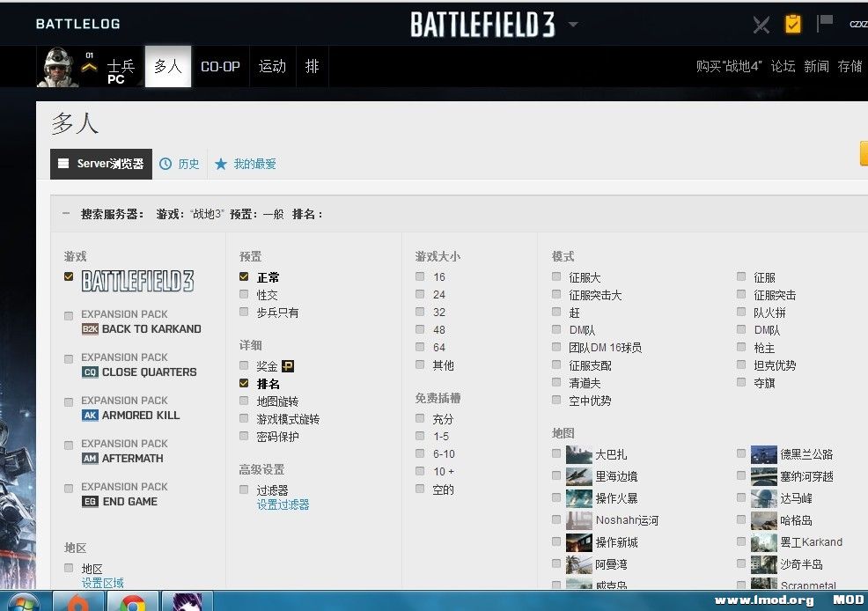Click the soldier avatar portrait
The image size is (868, 611).
(58, 66)
